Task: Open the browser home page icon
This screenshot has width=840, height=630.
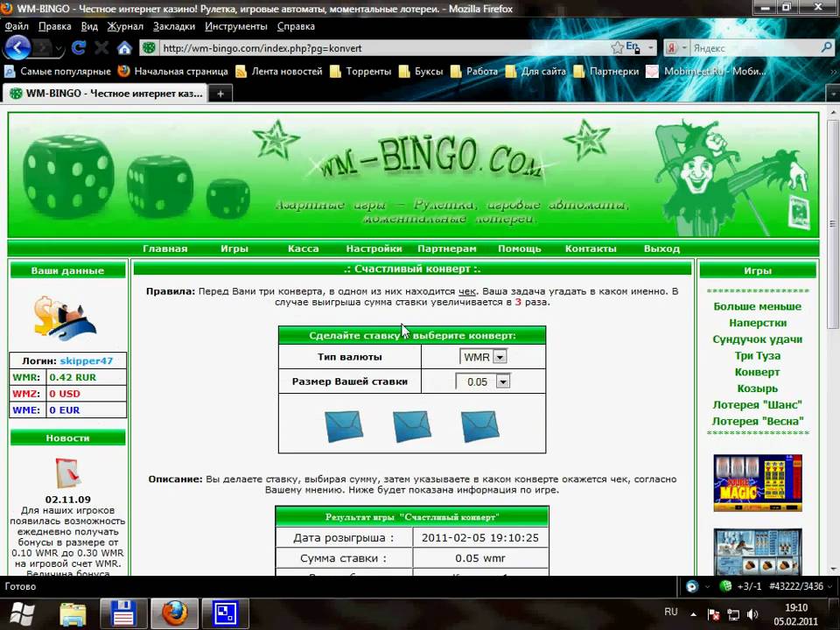Action: tap(124, 48)
